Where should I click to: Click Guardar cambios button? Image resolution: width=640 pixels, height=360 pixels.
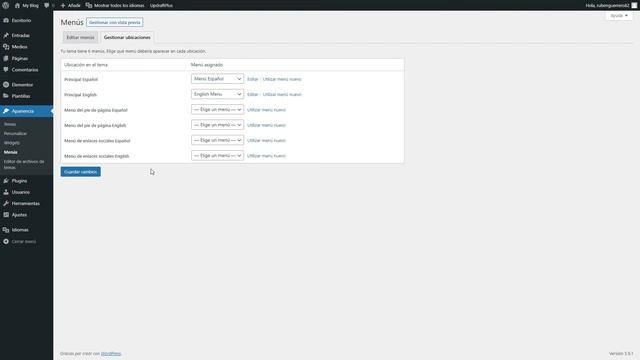point(80,172)
